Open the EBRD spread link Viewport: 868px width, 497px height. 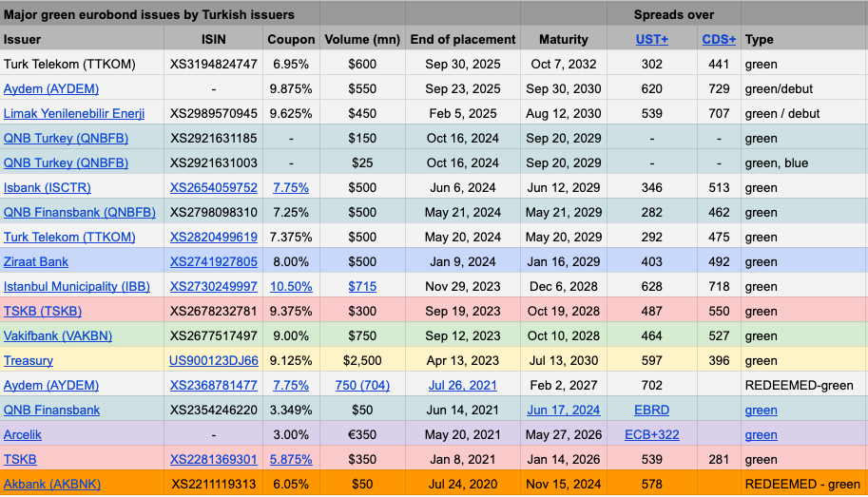[x=652, y=411]
